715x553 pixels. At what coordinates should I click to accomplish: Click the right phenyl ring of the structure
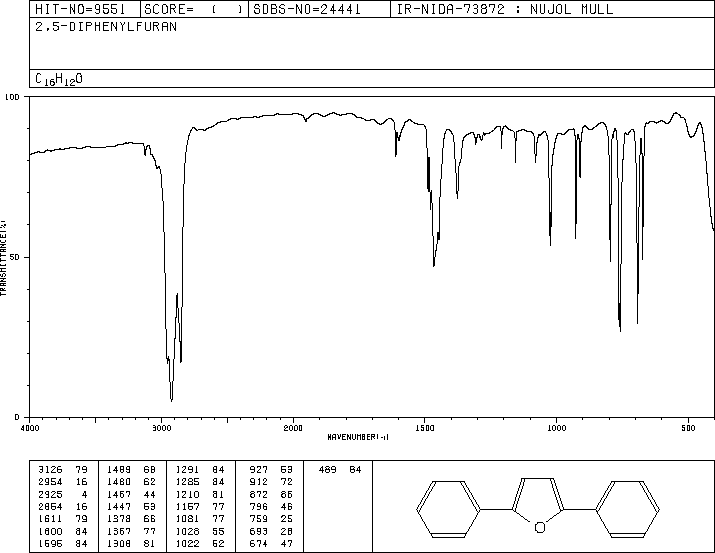click(628, 509)
